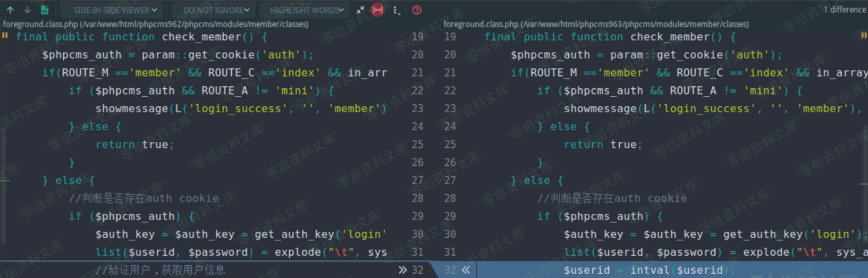Image resolution: width=868 pixels, height=278 pixels.
Task: Click right file path for phpcms963 foreground.class.php
Action: [596, 24]
